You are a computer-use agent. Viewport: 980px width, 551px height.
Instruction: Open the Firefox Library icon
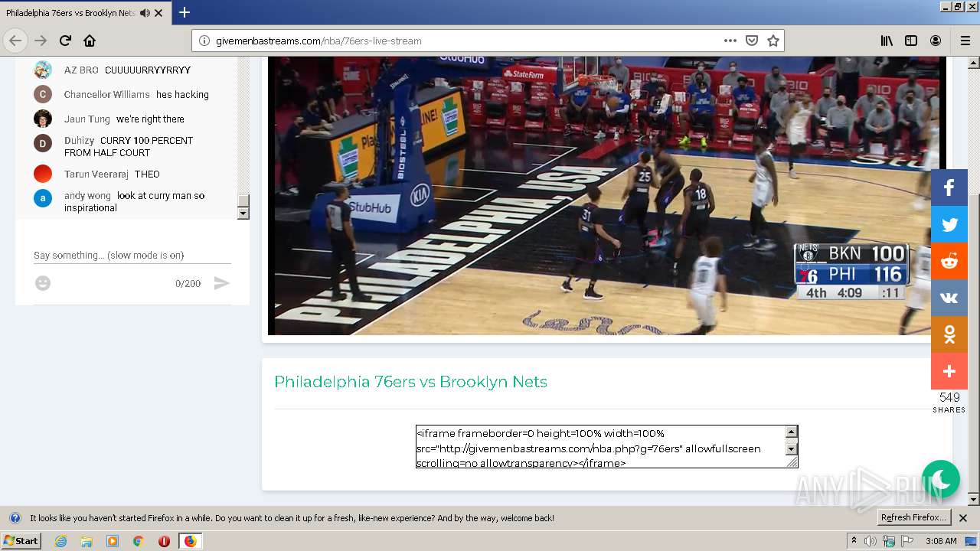pos(887,41)
